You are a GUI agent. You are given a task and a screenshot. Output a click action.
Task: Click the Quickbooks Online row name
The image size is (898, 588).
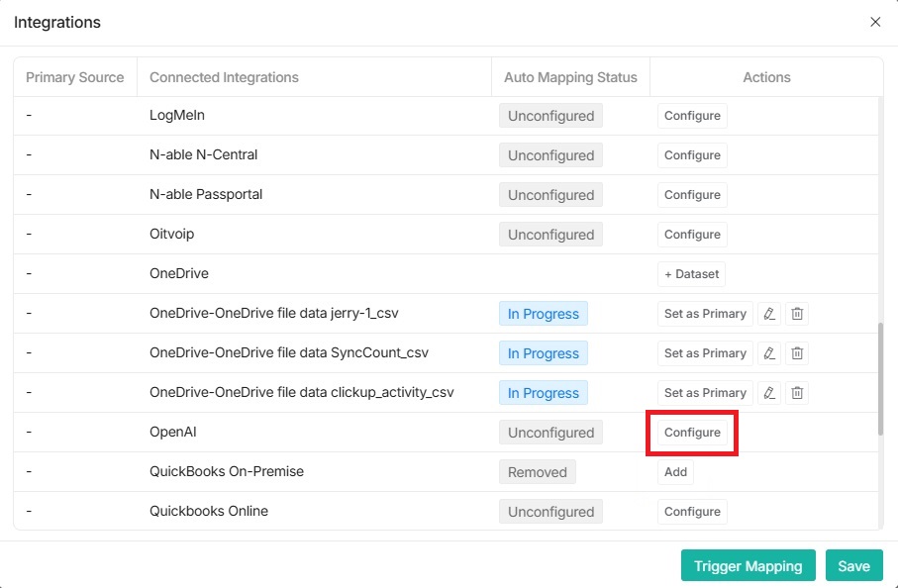coord(209,511)
